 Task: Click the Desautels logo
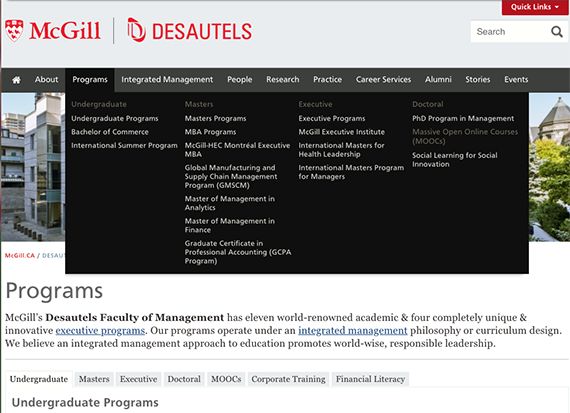(189, 30)
